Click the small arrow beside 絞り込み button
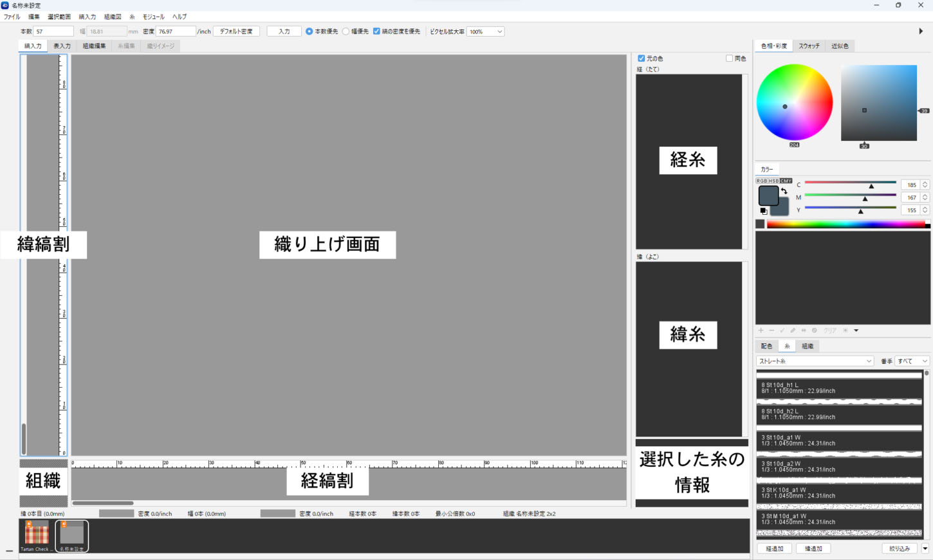Viewport: 933px width, 560px height. click(925, 548)
